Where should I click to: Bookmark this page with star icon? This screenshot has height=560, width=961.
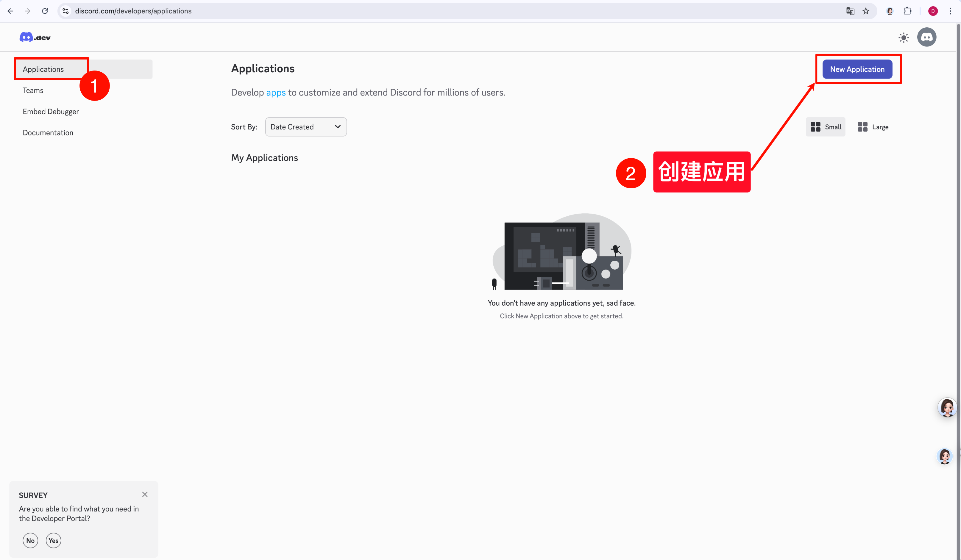(x=866, y=11)
